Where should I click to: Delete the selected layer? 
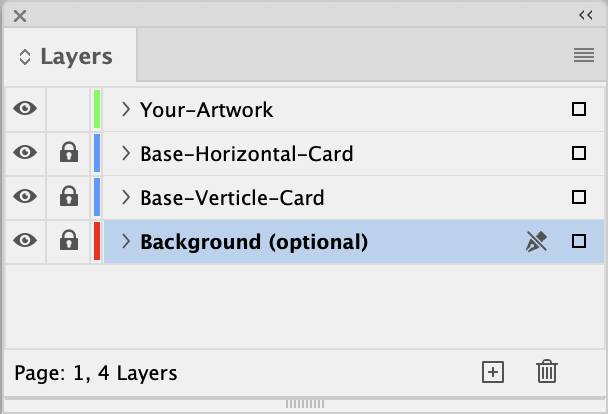tap(546, 372)
